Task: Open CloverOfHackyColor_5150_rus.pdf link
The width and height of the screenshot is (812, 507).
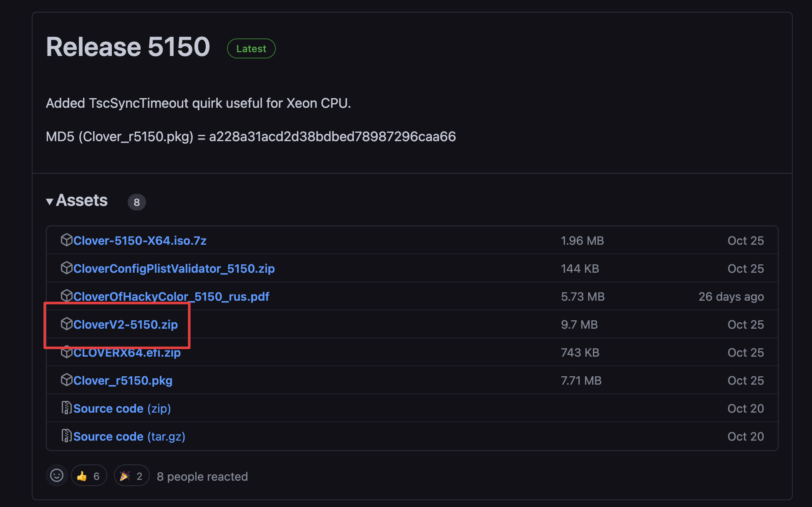Action: coord(171,297)
